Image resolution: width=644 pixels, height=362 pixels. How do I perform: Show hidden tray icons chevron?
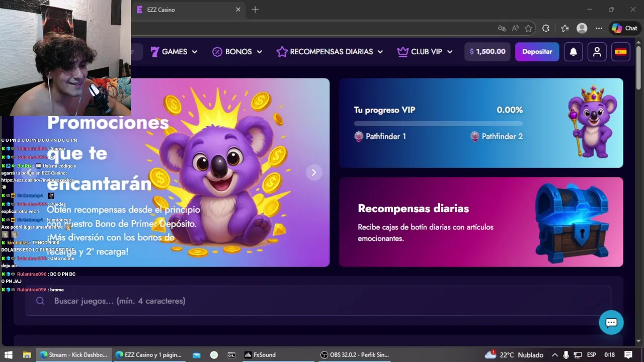coord(555,354)
